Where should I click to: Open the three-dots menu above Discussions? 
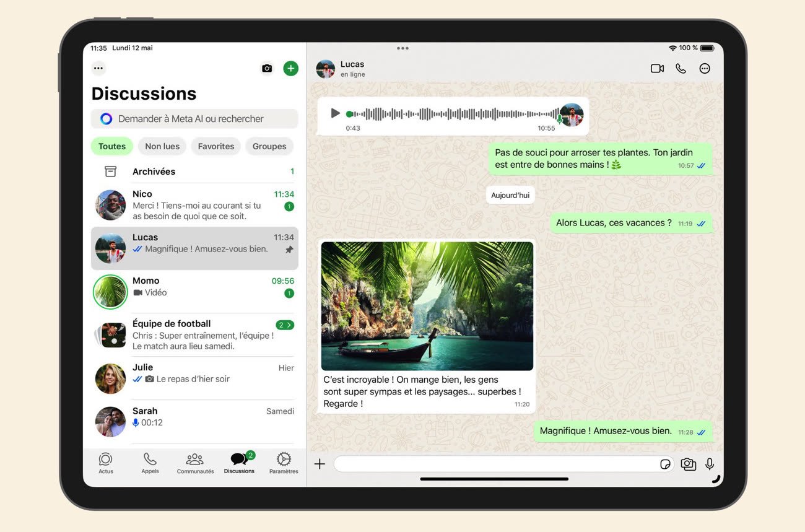pyautogui.click(x=98, y=69)
